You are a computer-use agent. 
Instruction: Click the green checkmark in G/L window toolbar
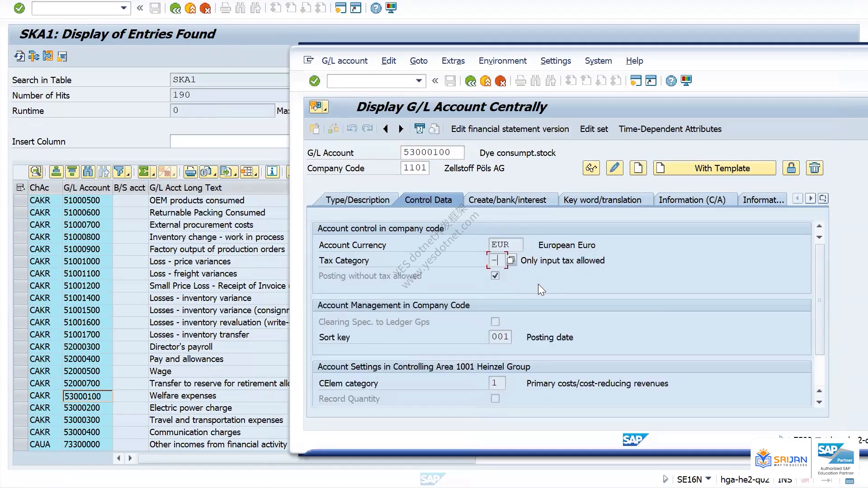tap(314, 81)
